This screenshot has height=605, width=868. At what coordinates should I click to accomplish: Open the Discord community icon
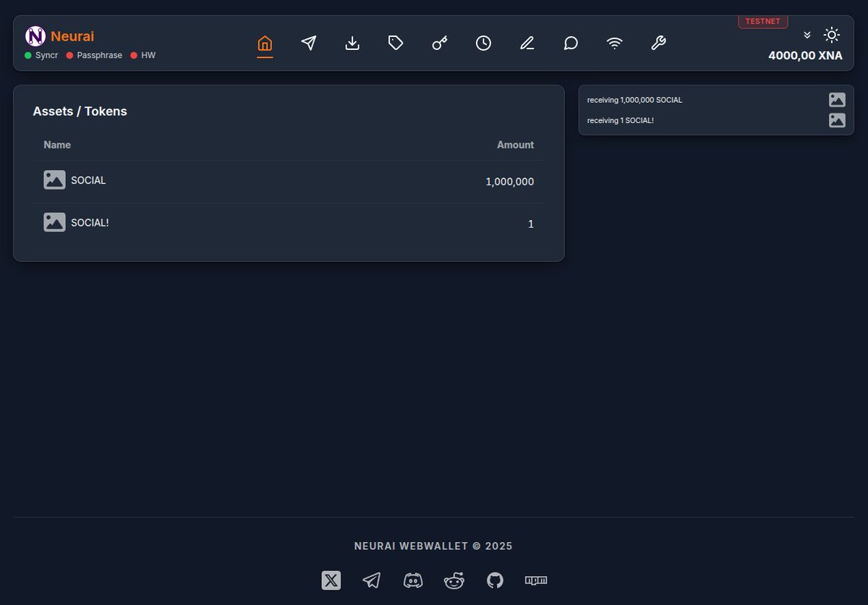coord(413,580)
